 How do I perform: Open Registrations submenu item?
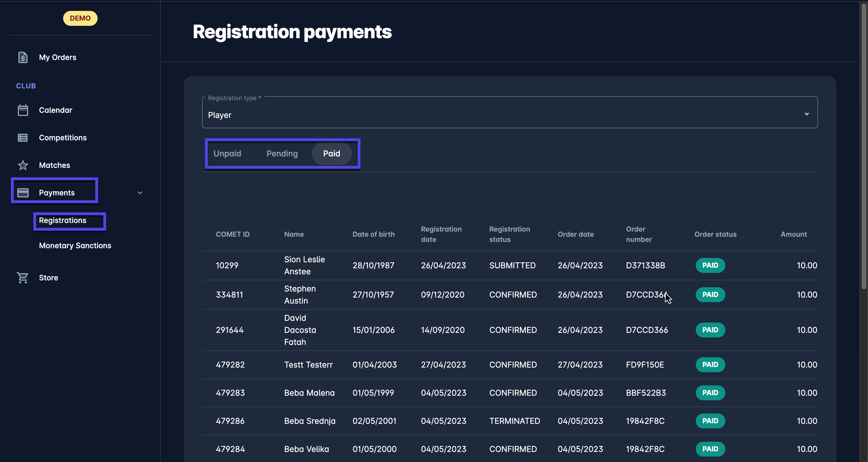pyautogui.click(x=63, y=220)
